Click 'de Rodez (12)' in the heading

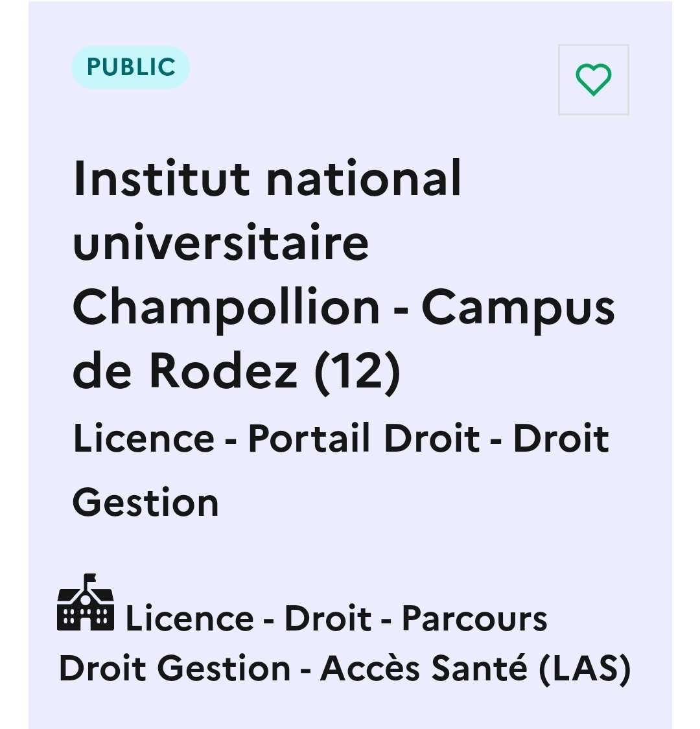click(x=237, y=371)
